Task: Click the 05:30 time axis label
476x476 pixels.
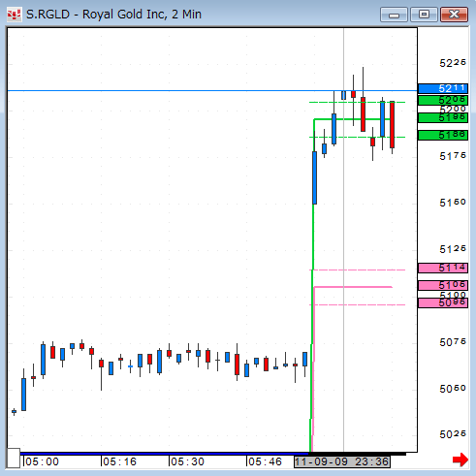Action: coord(187,461)
